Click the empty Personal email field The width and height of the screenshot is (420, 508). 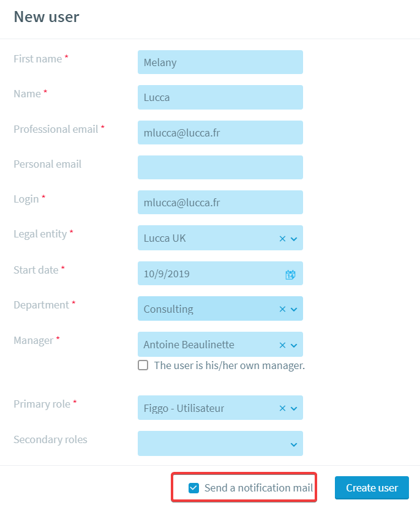[x=220, y=168]
